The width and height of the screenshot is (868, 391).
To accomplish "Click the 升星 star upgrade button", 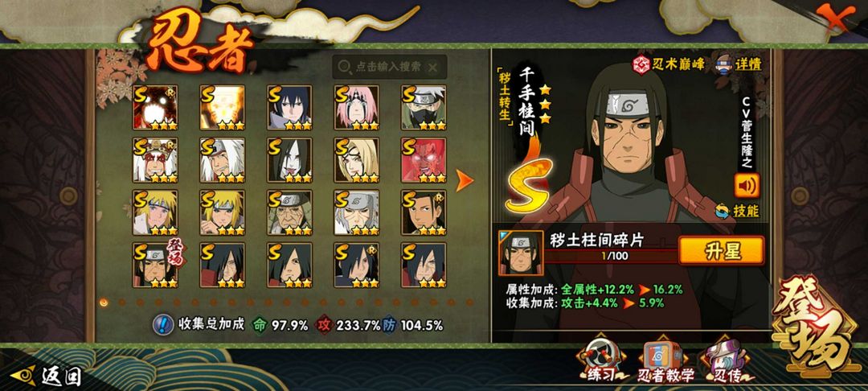I will tap(721, 250).
